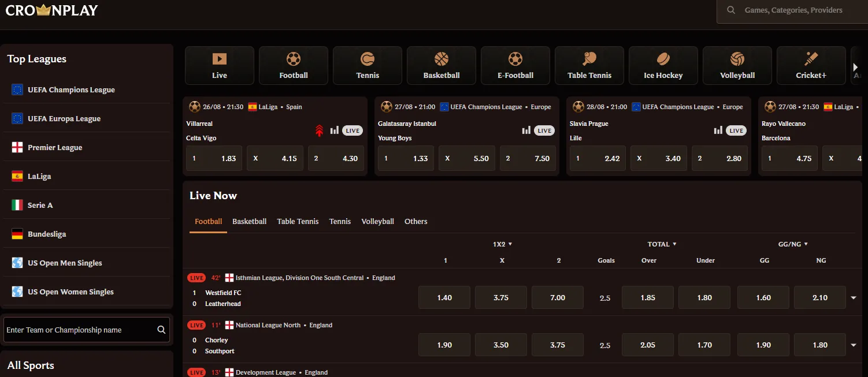This screenshot has height=377, width=868.
Task: Click the Games, Categories, Providers search field
Action: point(792,10)
